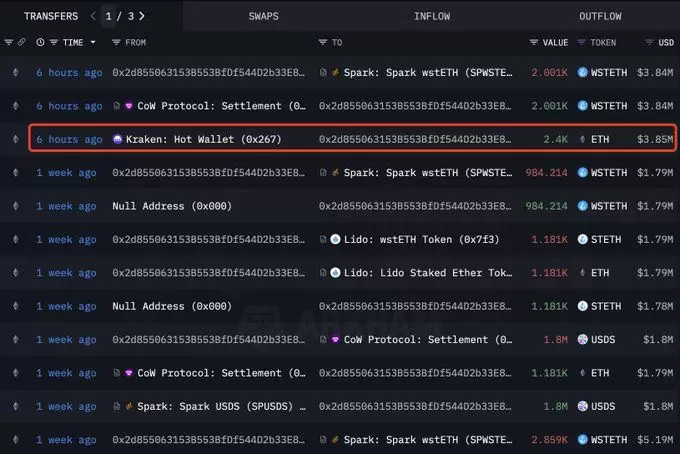Open Spark wstETH recipient in $5.19M row

tap(428, 440)
